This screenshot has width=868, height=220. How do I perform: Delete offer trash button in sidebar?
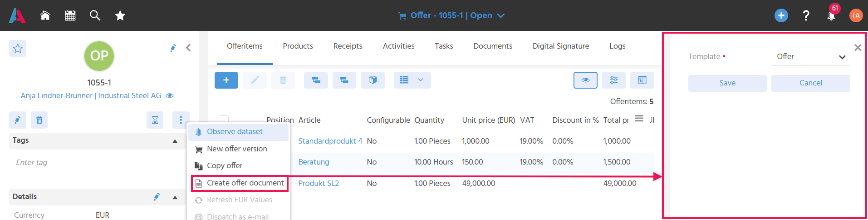tap(39, 120)
